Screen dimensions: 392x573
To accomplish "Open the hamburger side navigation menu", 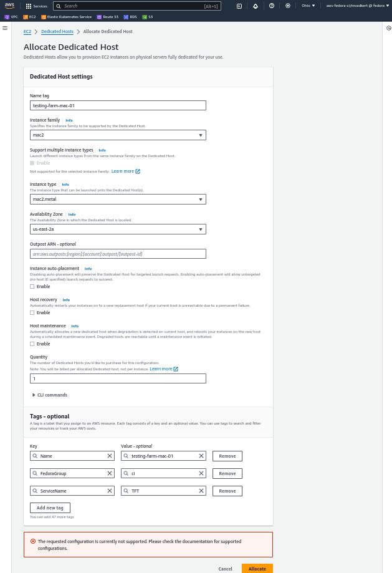I will pyautogui.click(x=5, y=28).
